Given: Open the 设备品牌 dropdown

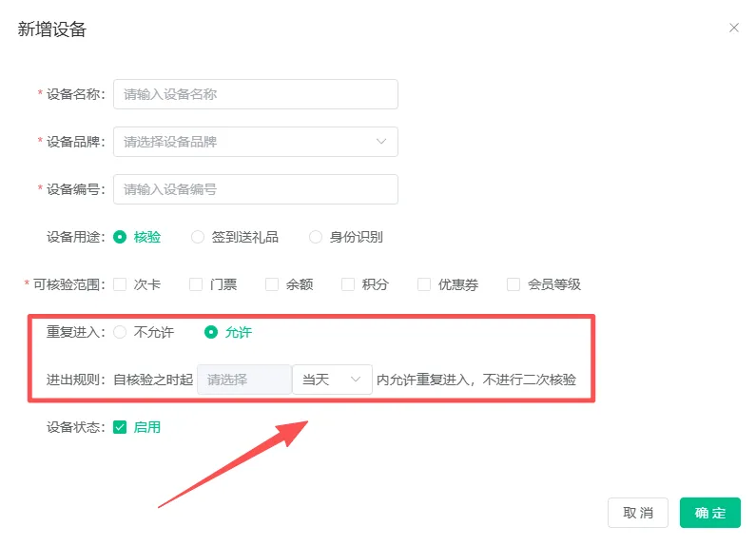Looking at the screenshot, I should [x=255, y=142].
